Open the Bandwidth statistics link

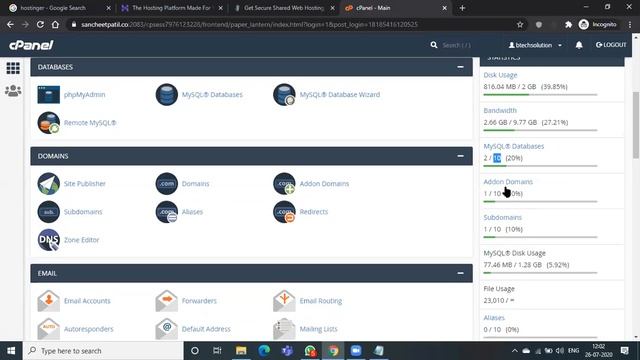tap(500, 111)
